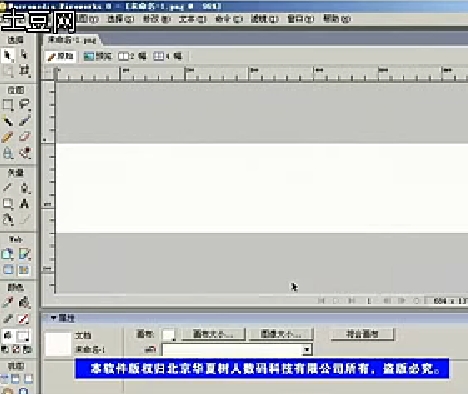Viewport: 468px width, 394px height.
Task: Click the white canvas area
Action: click(x=262, y=188)
